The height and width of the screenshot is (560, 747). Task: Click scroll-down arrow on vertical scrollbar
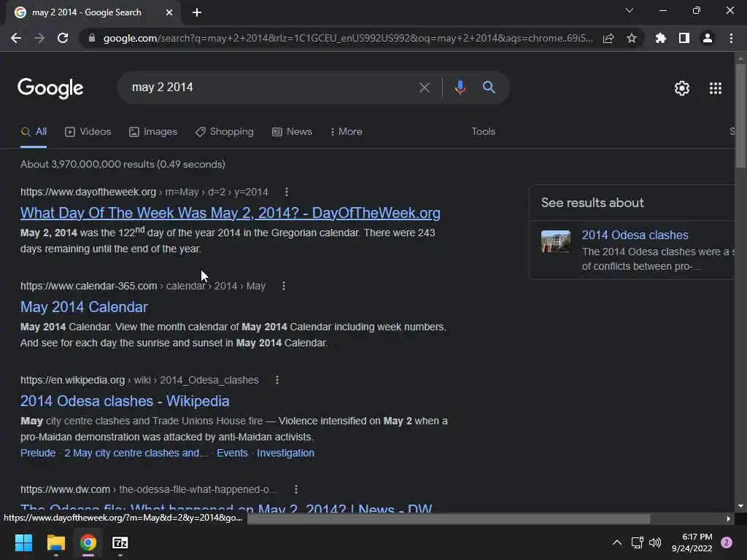[x=740, y=506]
